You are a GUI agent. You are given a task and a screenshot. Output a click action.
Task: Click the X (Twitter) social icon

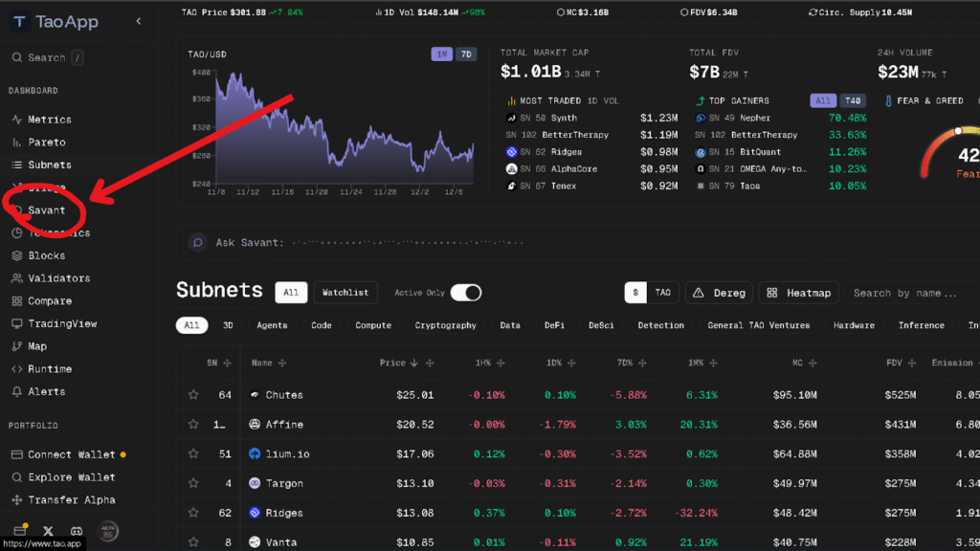(48, 530)
